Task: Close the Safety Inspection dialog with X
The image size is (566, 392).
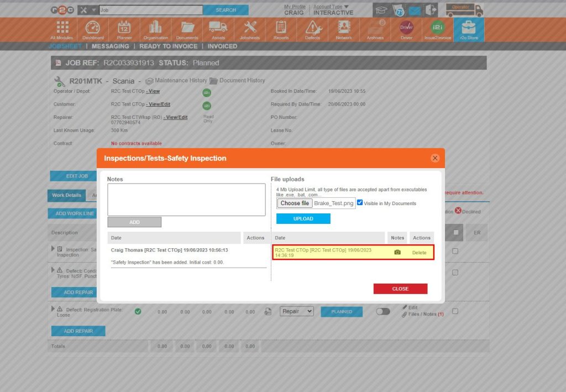Action: (435, 158)
